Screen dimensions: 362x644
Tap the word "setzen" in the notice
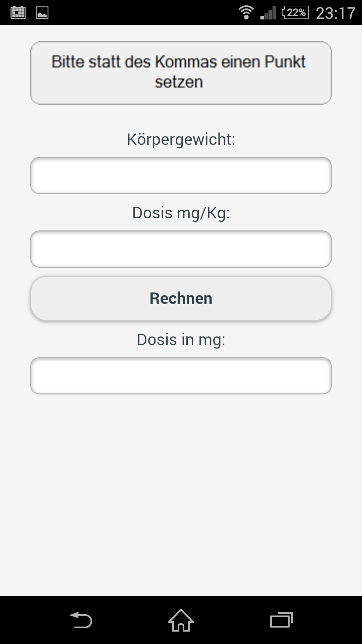point(179,82)
